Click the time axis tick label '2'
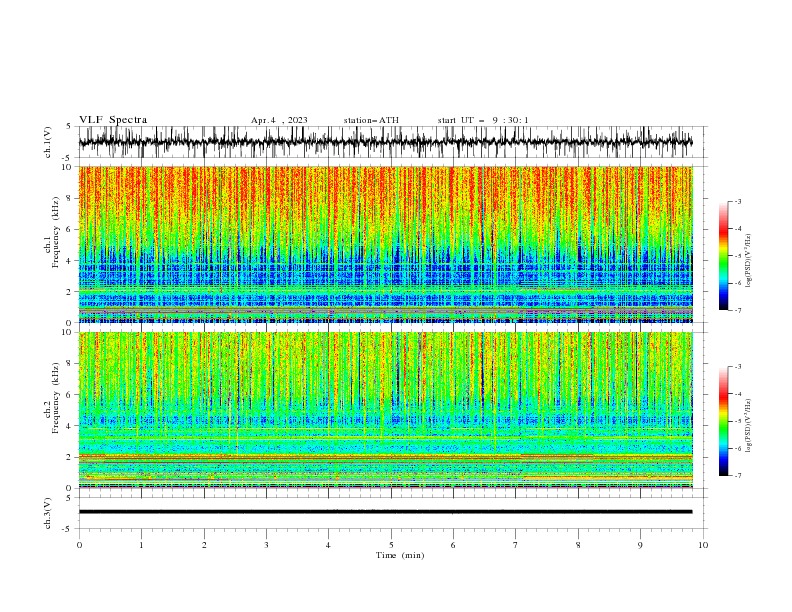The height and width of the screenshot is (612, 792). tap(204, 545)
